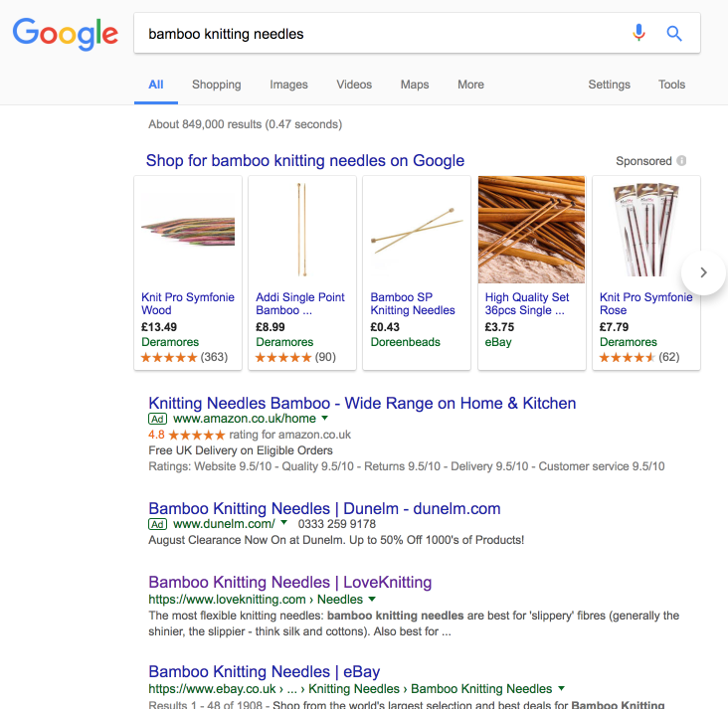This screenshot has height=709, width=728.
Task: Click the eBay seller name on product card
Action: click(498, 342)
